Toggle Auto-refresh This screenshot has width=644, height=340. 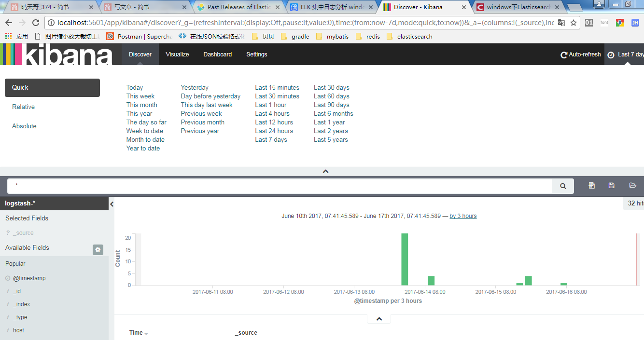[581, 54]
